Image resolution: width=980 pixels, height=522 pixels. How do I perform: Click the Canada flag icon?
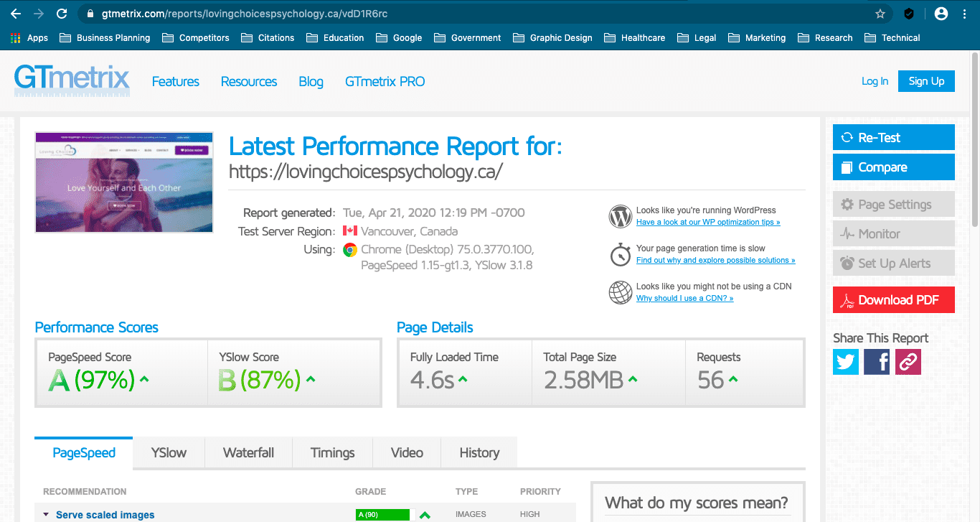(x=349, y=231)
